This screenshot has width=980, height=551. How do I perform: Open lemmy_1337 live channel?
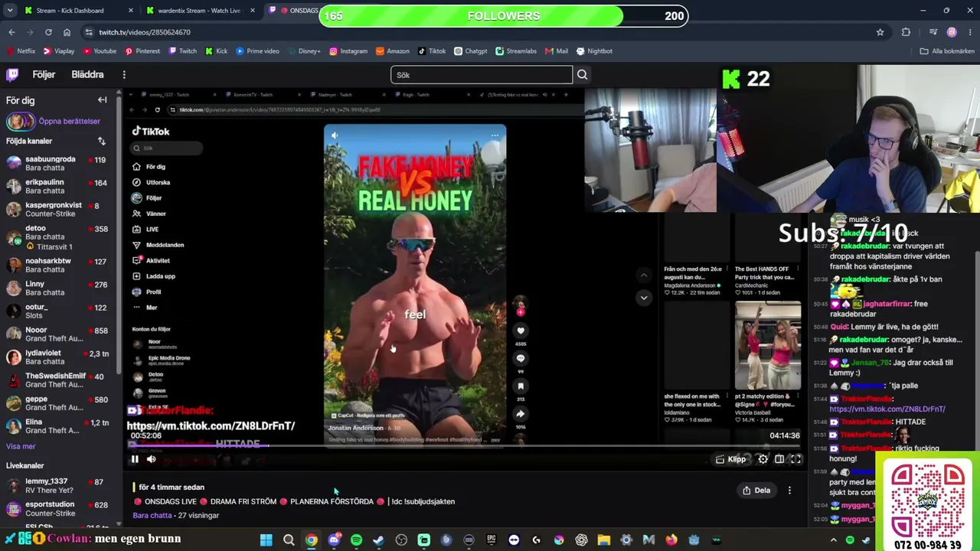point(57,486)
